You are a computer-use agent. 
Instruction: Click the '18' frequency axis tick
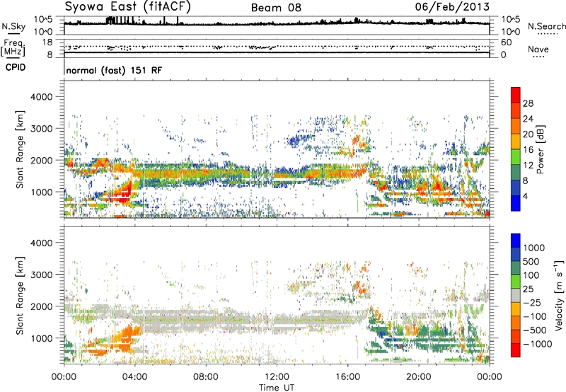tap(47, 42)
